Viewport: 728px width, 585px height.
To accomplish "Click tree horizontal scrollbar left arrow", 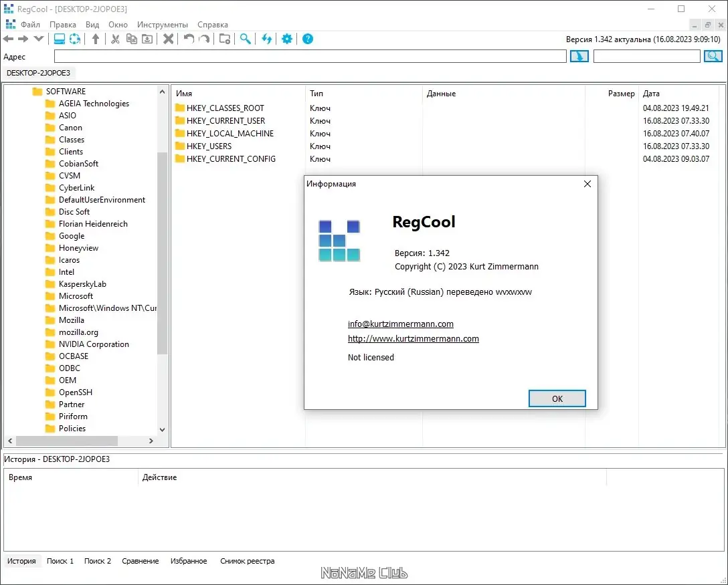I will 10,441.
